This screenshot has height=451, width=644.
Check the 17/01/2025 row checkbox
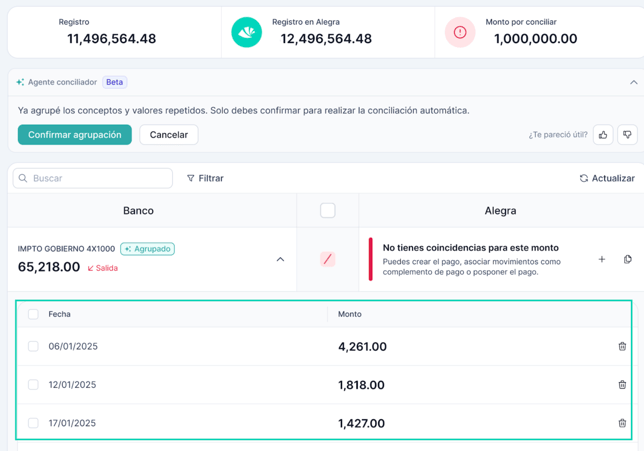[x=33, y=423]
